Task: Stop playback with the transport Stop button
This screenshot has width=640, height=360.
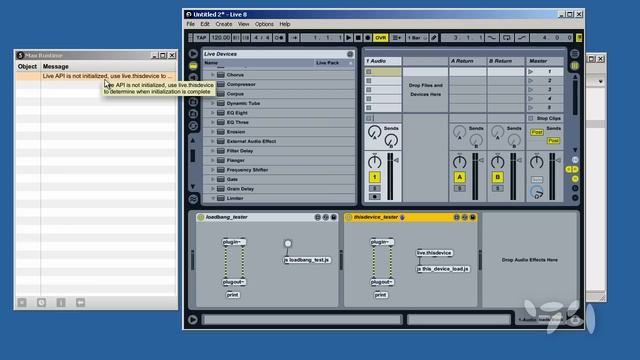Action: coord(358,38)
